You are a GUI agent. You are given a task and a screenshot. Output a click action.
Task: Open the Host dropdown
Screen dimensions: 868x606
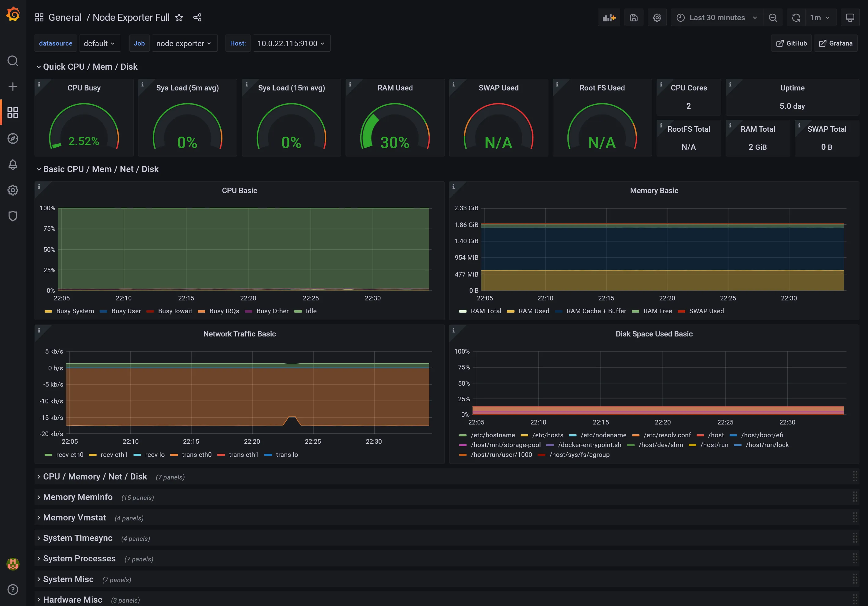291,43
